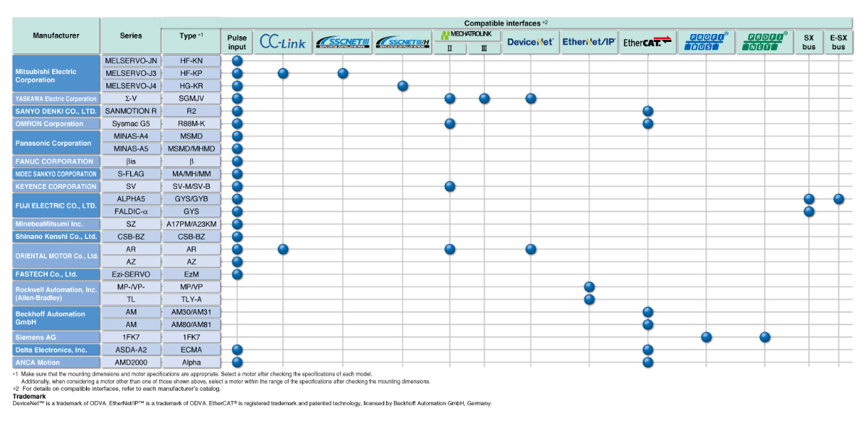Select the ORIENTAL MOTOR Co., Ltd. cell

click(x=56, y=255)
